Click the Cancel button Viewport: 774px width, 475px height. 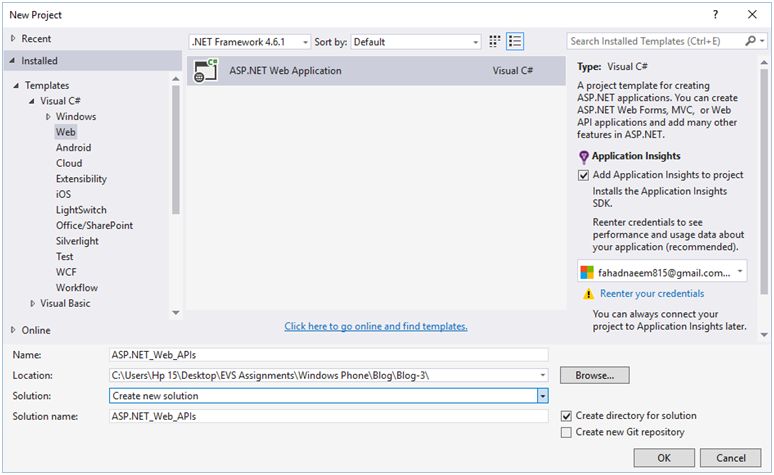pos(731,458)
